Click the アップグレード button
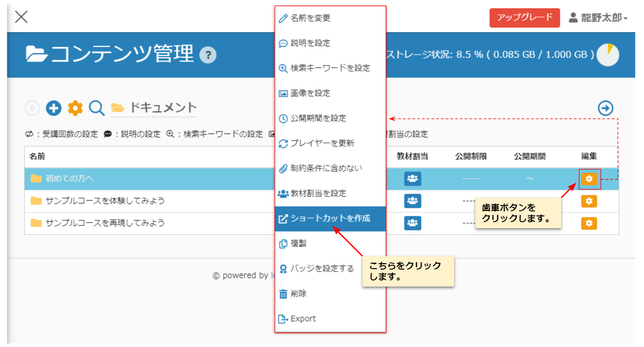The width and height of the screenshot is (644, 347). (524, 18)
